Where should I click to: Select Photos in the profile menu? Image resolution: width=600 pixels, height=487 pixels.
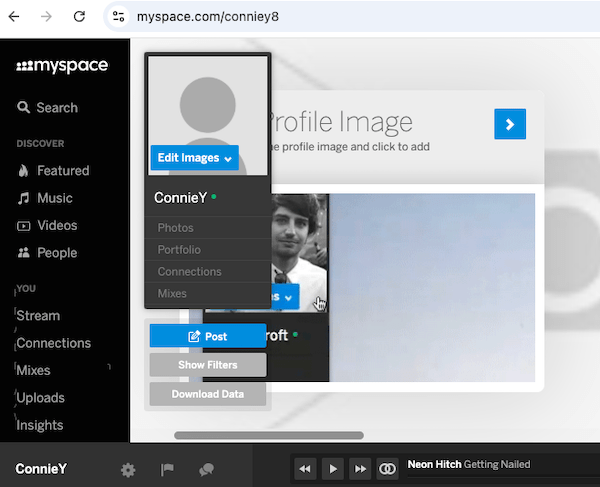pyautogui.click(x=176, y=228)
